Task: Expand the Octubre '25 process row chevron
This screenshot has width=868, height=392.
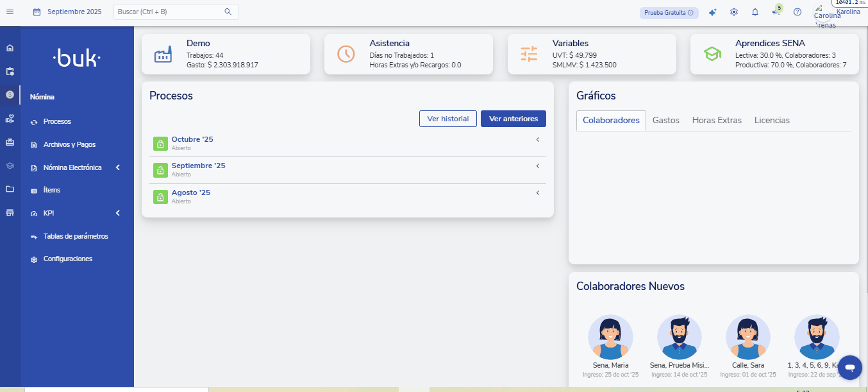Action: click(537, 139)
